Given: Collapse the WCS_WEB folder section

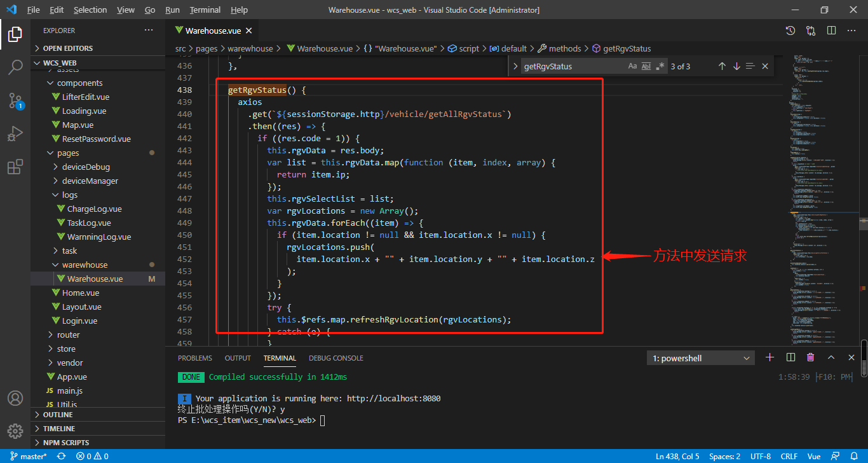Looking at the screenshot, I should tap(98, 63).
